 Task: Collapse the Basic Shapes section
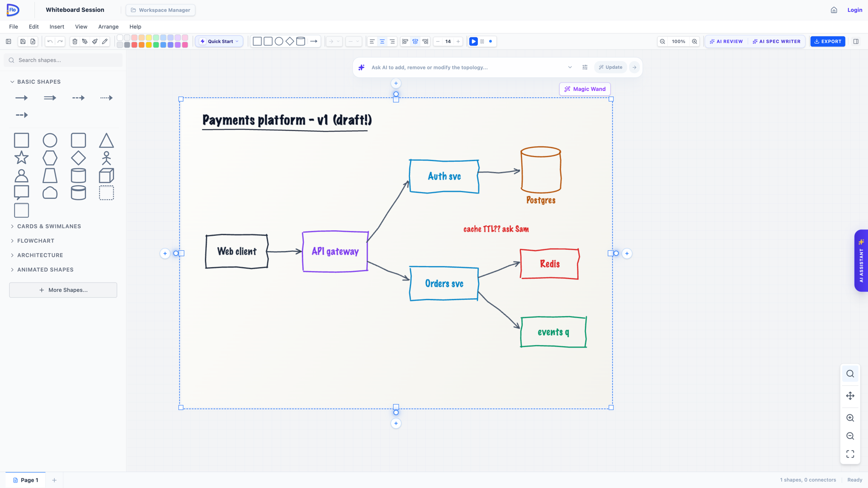[35, 82]
